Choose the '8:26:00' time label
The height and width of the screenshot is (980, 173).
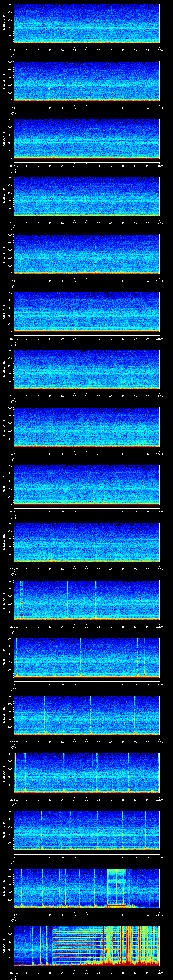[x=14, y=684]
